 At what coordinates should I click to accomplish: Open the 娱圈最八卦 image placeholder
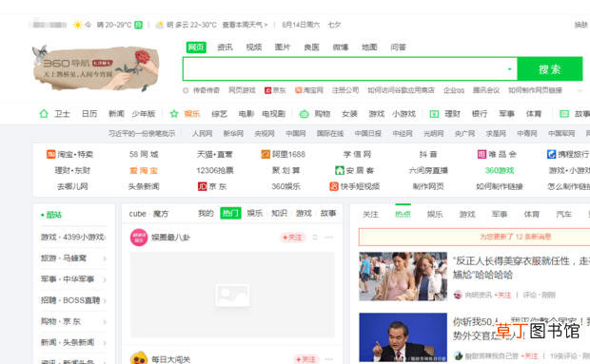coord(232,295)
